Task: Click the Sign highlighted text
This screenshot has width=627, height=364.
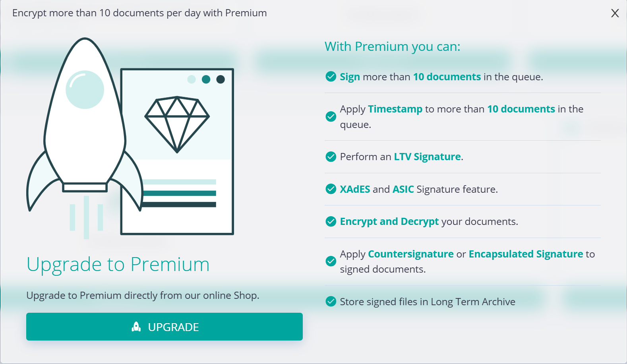Action: [x=350, y=77]
